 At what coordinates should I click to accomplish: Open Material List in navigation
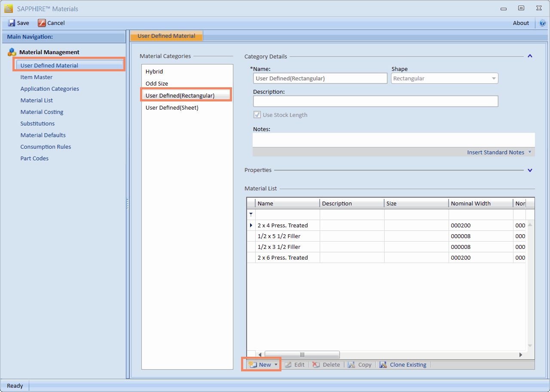pos(37,100)
